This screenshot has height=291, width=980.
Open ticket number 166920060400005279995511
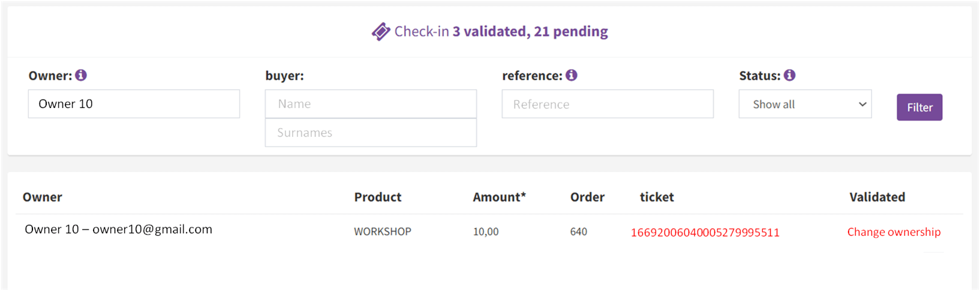pyautogui.click(x=705, y=233)
